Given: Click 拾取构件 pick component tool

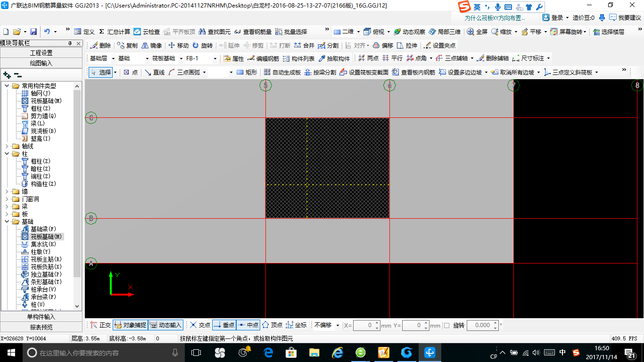Looking at the screenshot, I should (334, 58).
